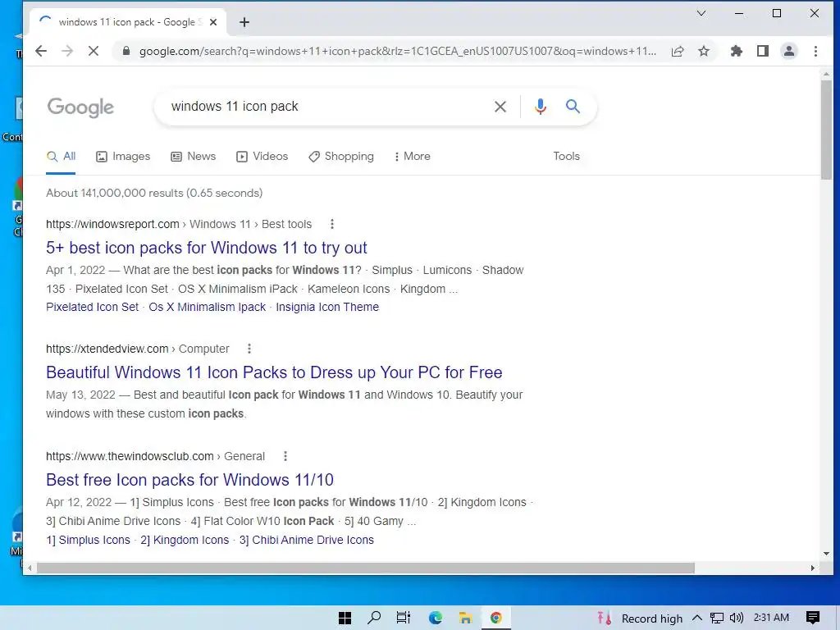This screenshot has height=630, width=840.
Task: Open the 2:31 AM clock flyout
Action: tap(771, 618)
